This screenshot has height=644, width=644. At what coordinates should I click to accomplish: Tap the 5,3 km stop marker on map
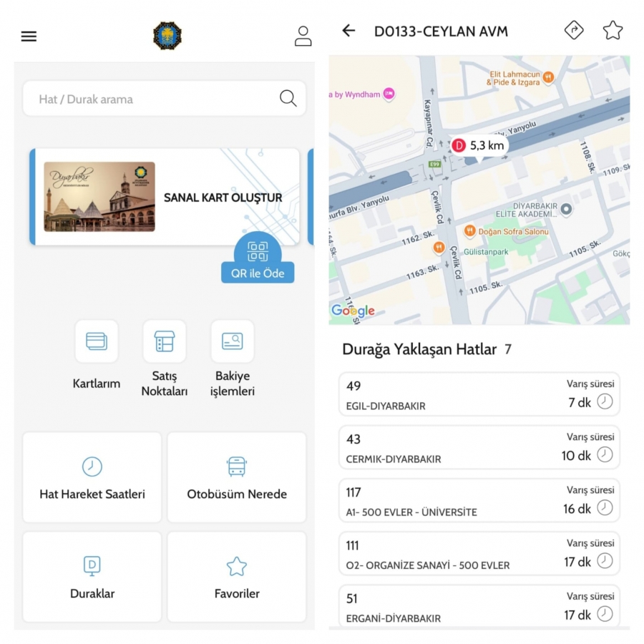(x=479, y=145)
